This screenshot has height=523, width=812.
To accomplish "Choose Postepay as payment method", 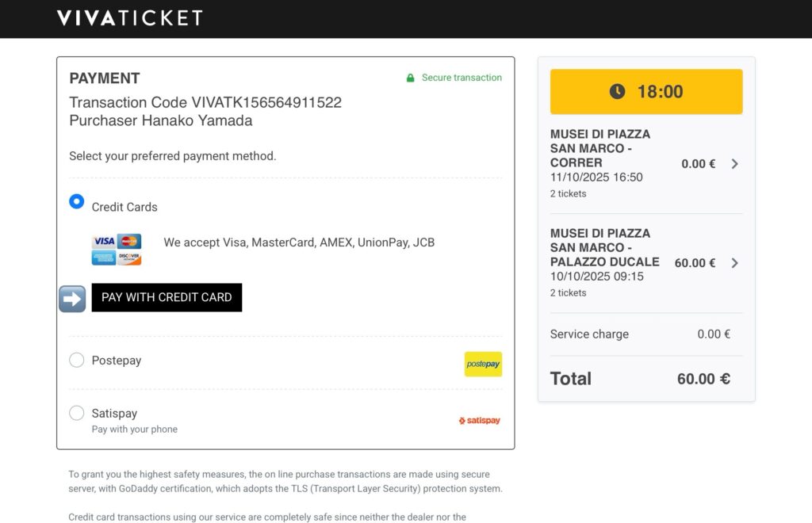I will click(x=77, y=361).
